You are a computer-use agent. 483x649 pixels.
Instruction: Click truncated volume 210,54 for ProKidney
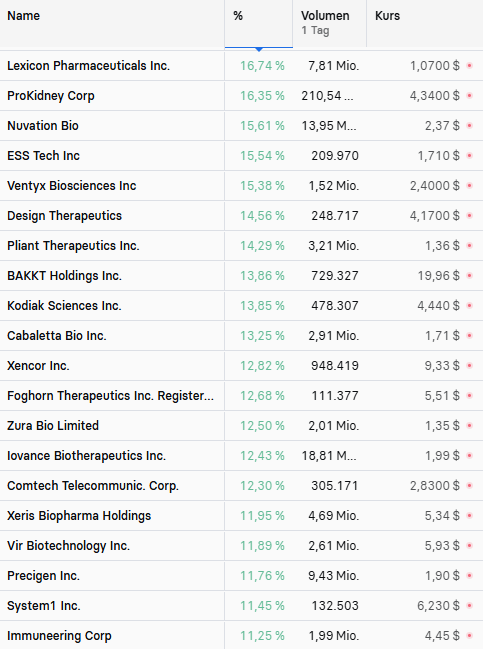tap(327, 96)
